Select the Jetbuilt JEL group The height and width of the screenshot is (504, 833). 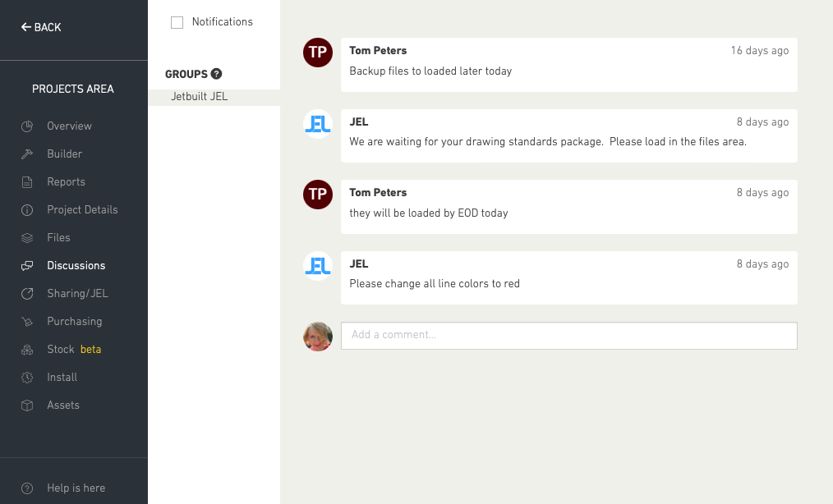pos(214,97)
